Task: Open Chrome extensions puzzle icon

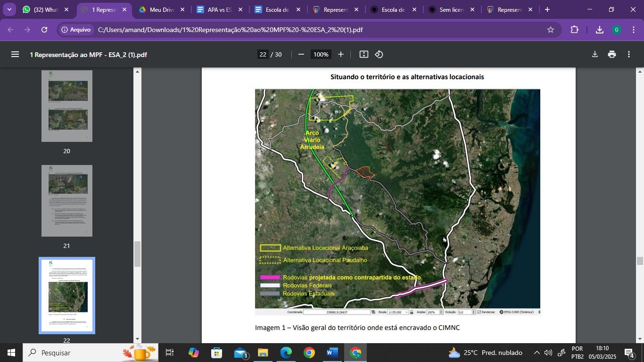Action: (574, 30)
